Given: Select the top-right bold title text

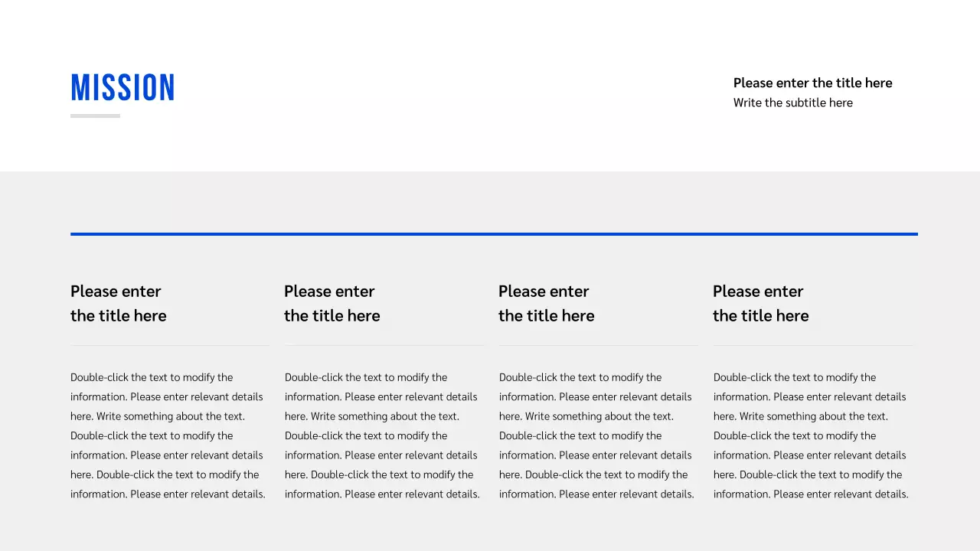Looking at the screenshot, I should [x=812, y=83].
